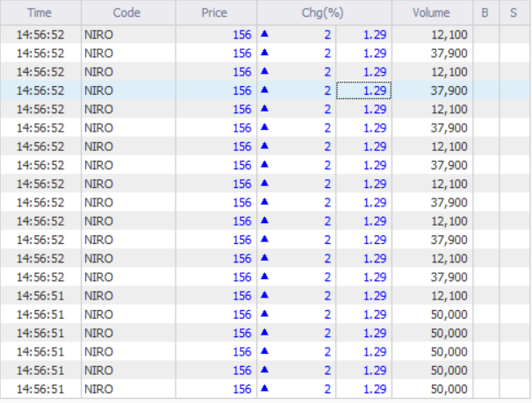Select the focused 1.29 cell with dotted outline
532x403 pixels.
click(363, 90)
